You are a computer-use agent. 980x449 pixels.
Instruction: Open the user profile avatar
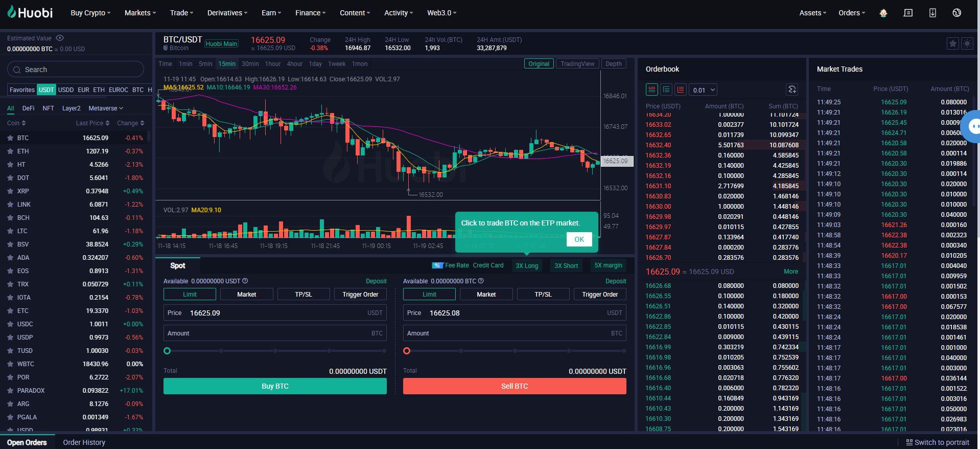pos(883,13)
